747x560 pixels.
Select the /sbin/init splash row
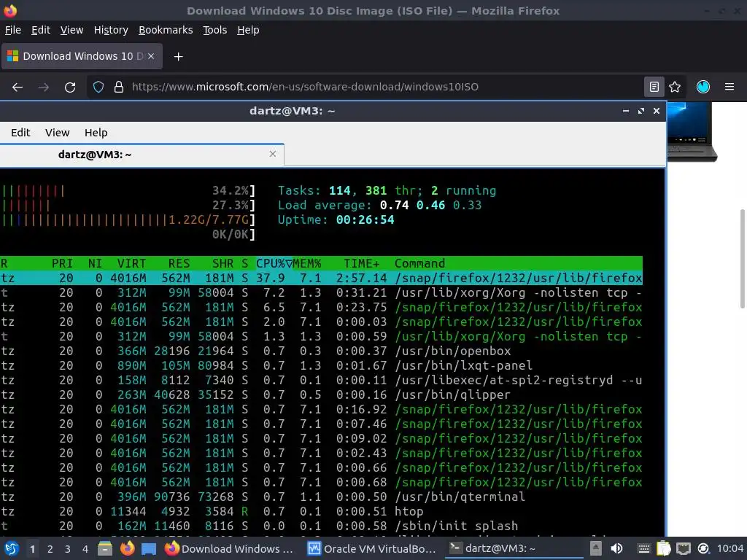(321, 526)
